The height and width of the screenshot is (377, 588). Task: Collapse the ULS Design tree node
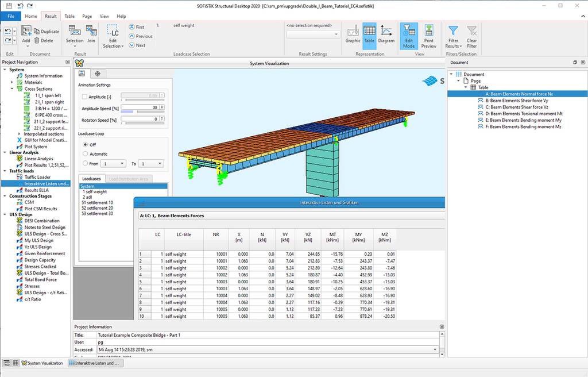(5, 214)
